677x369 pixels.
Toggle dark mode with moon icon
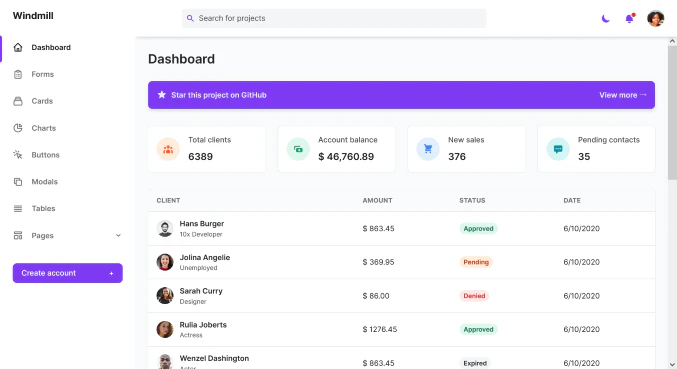[x=606, y=19]
